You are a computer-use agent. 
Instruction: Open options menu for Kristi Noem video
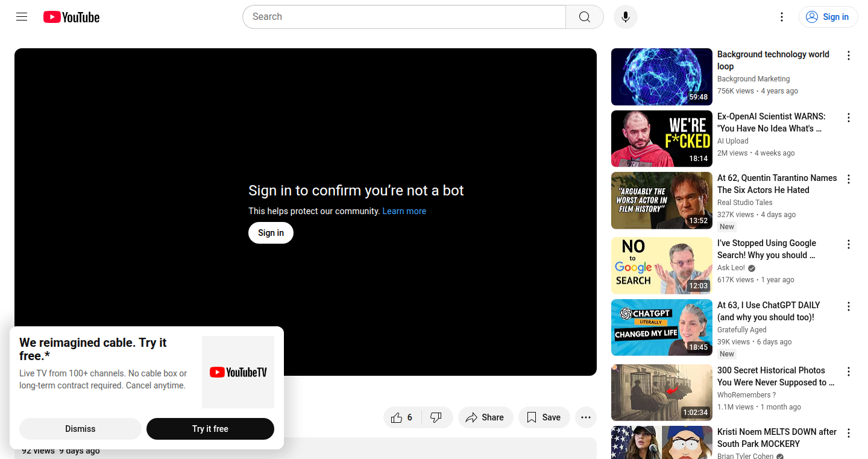[x=849, y=433]
